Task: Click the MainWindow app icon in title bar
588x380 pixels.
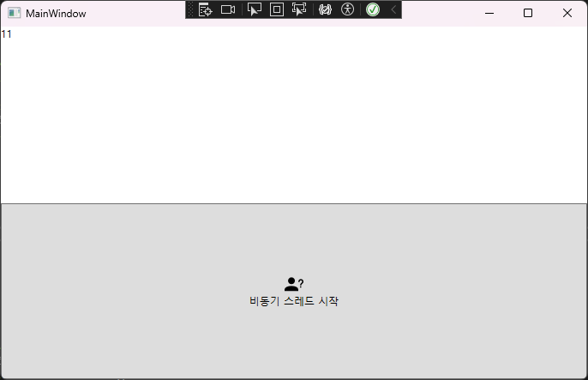Action: [15, 13]
